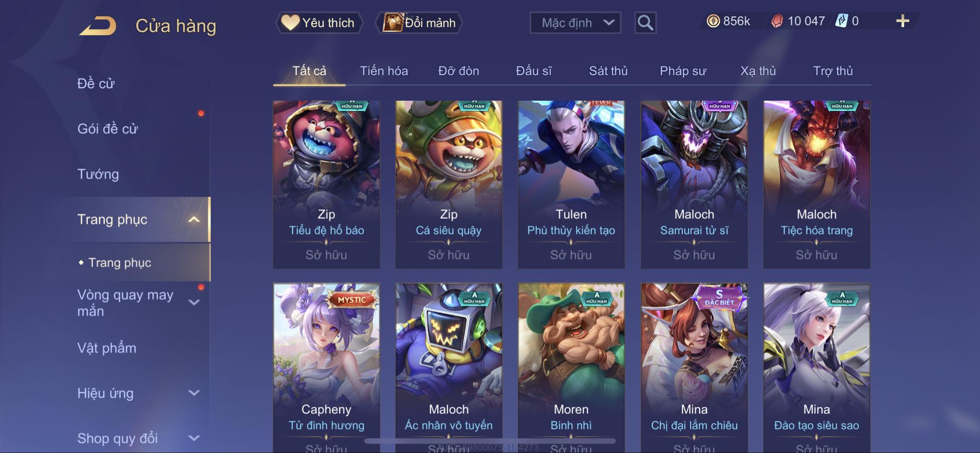Open the Tướng sidebar menu
The image size is (980, 453).
[x=98, y=174]
